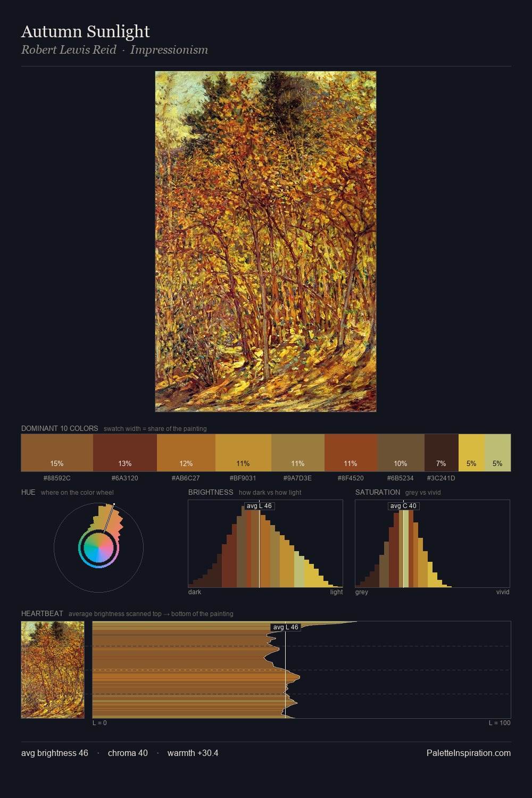
Task: Click the 'grey' axis label
Action: tap(362, 592)
